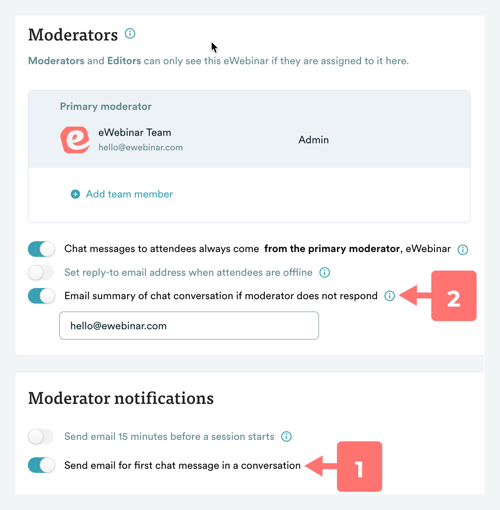
Task: Enable set reply-to email address toggle
Action: [x=41, y=273]
